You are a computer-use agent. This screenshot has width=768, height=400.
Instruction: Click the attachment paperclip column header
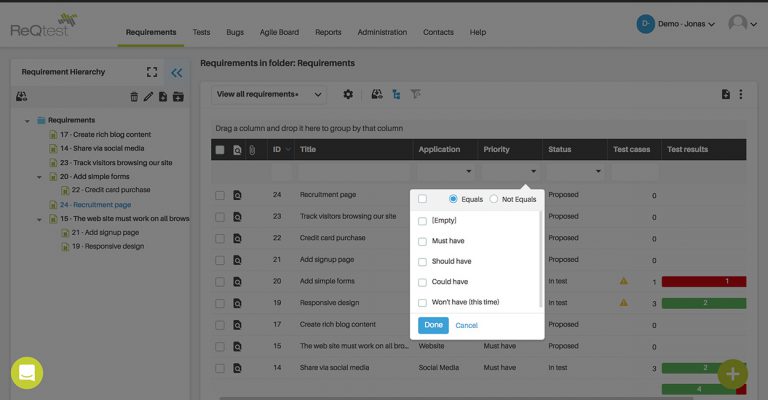pos(252,150)
